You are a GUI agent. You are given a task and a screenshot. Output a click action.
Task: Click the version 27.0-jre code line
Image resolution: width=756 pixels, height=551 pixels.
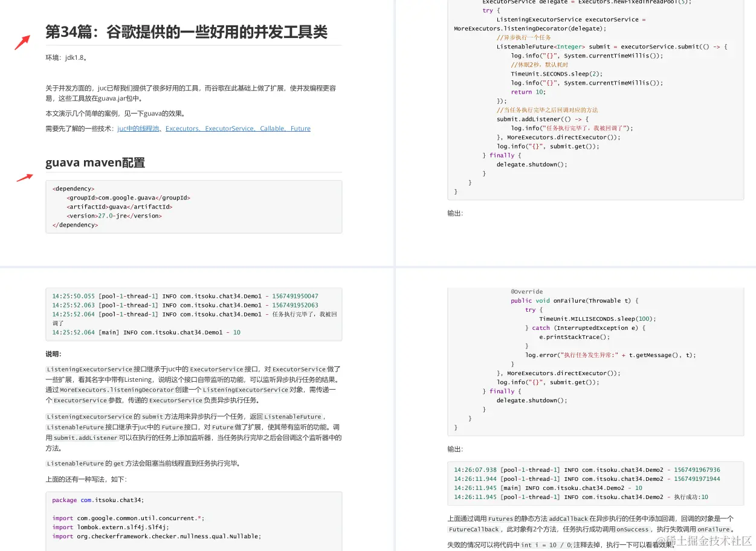(x=114, y=216)
